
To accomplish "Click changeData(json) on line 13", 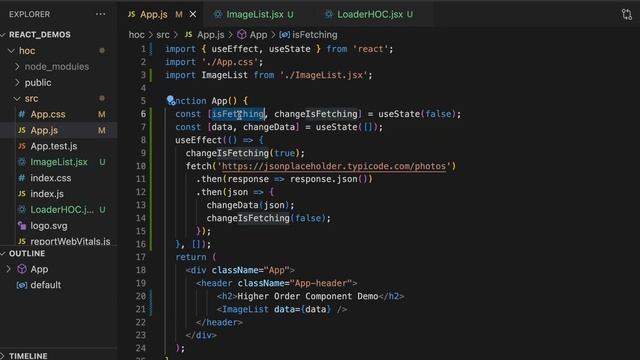I will 250,205.
